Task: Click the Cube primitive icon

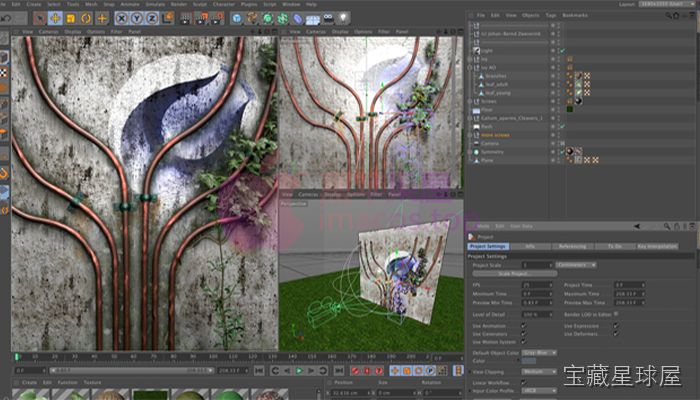Action: click(x=237, y=18)
